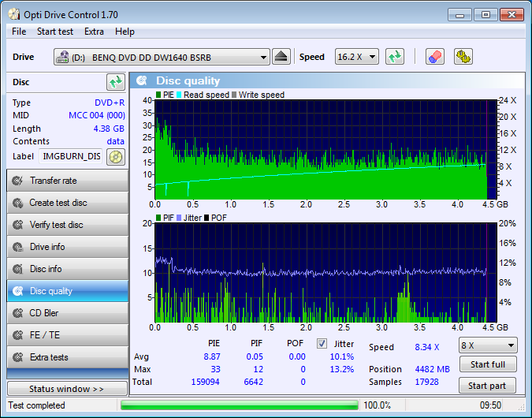Switch to Create test disc view
Screen dimensions: 532x418
(x=68, y=203)
